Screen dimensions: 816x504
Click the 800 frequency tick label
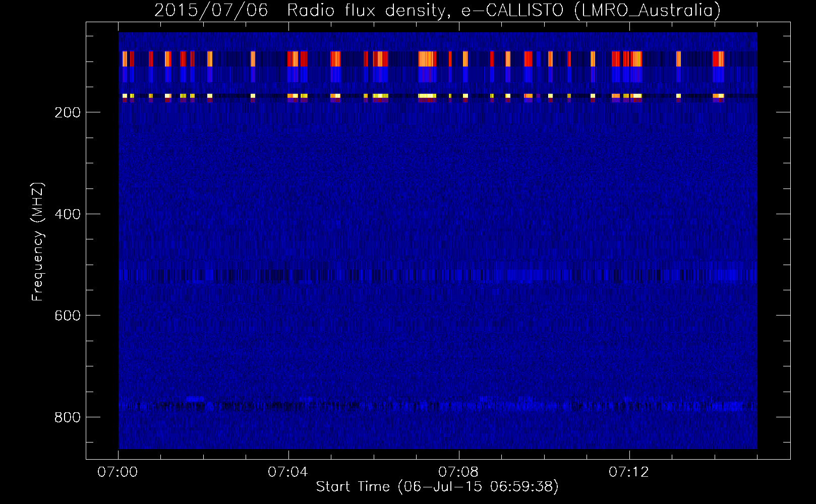[67, 417]
